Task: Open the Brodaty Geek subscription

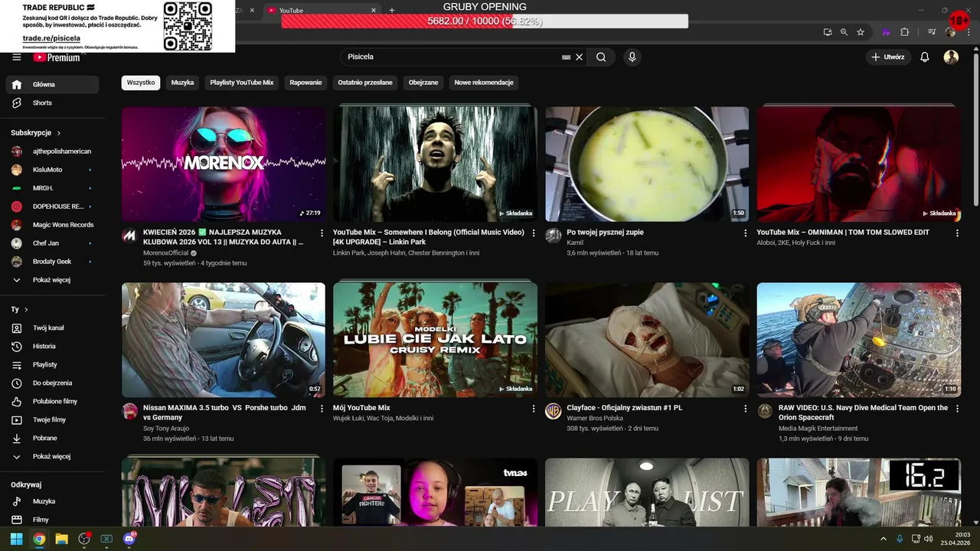Action: [x=52, y=262]
